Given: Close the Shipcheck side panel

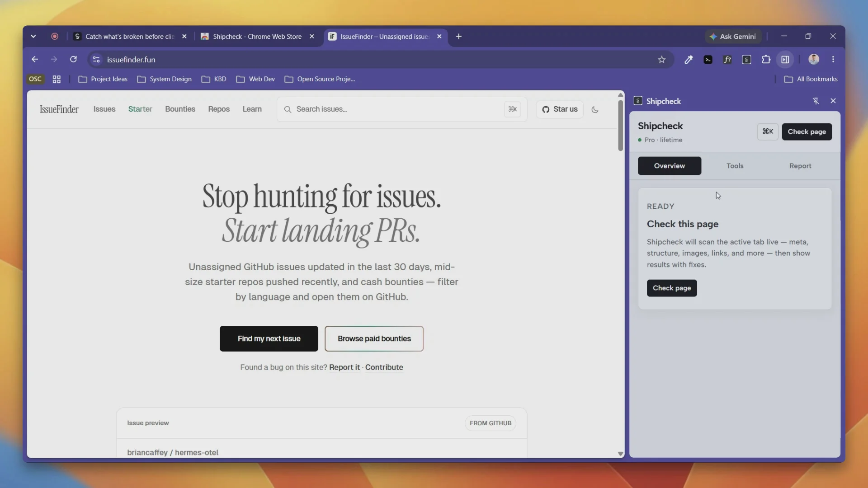Looking at the screenshot, I should 833,101.
